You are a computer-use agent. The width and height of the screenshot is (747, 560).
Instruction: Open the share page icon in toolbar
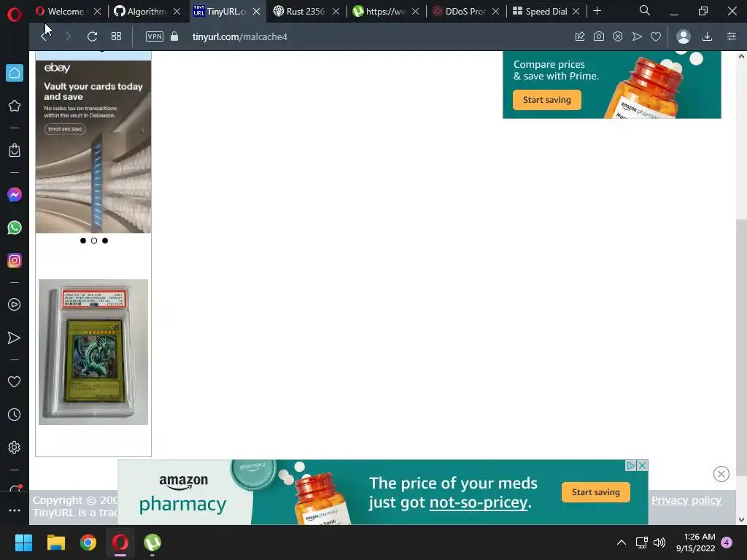[x=580, y=36]
